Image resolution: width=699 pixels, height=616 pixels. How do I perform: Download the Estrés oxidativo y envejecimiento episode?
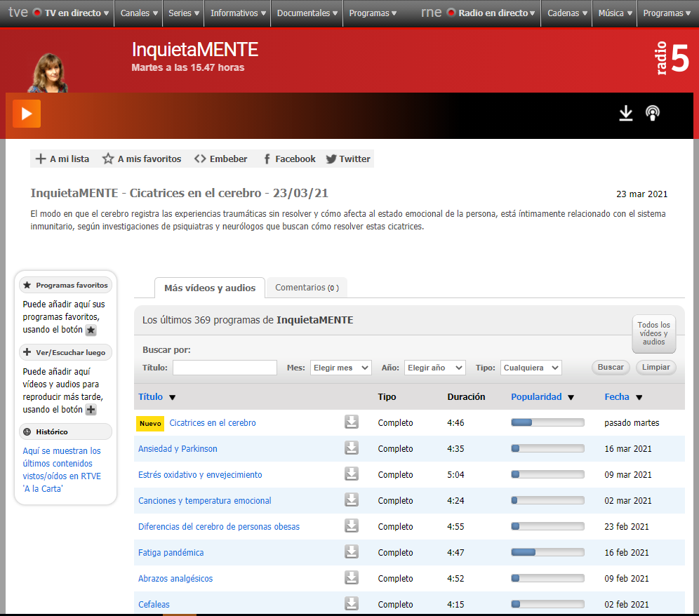(x=352, y=474)
